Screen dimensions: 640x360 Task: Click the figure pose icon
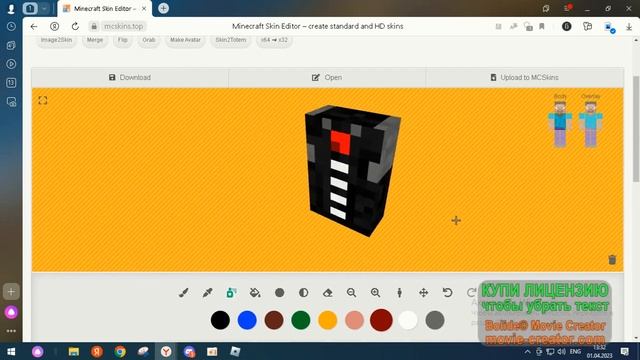pos(400,293)
